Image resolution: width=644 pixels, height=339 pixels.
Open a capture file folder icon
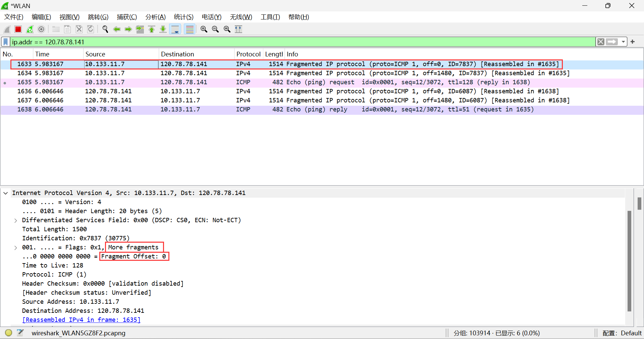pos(56,29)
